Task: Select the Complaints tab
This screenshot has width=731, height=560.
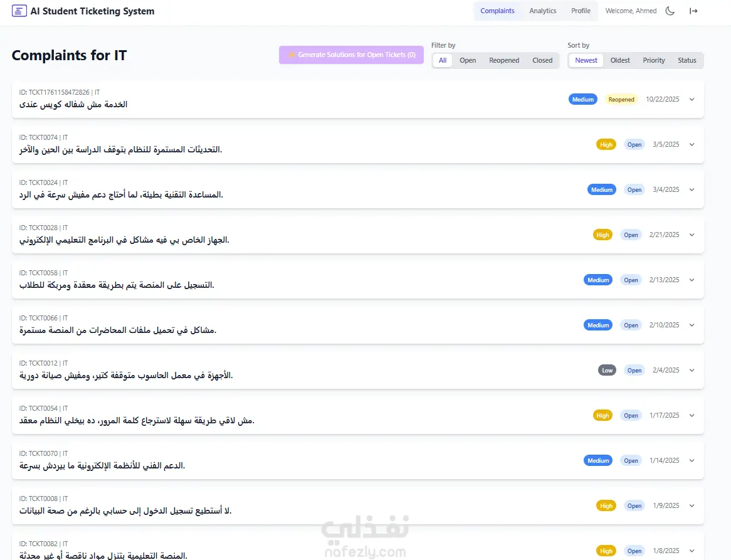Action: click(x=497, y=11)
